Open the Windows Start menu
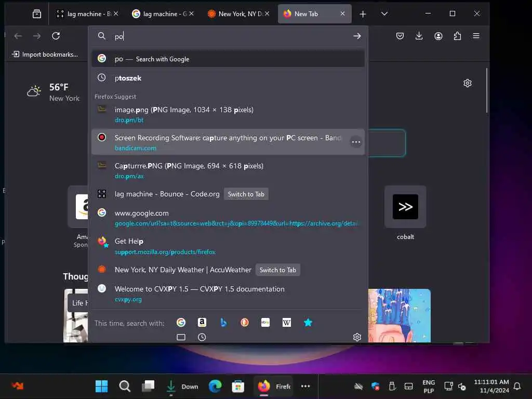Image resolution: width=532 pixels, height=399 pixels. (101, 386)
